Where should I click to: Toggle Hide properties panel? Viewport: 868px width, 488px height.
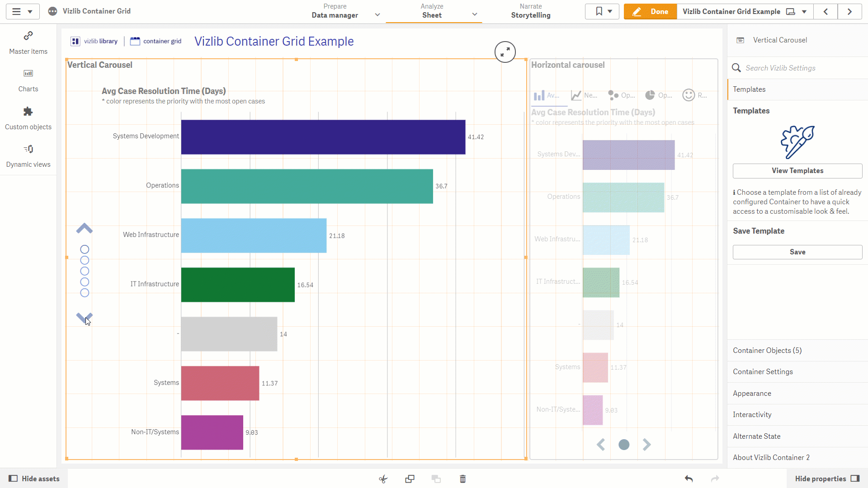(827, 479)
